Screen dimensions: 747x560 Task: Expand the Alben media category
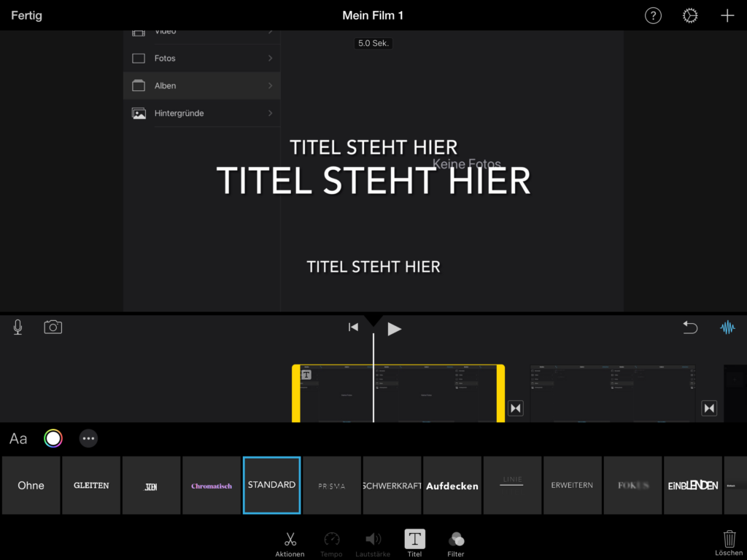click(x=202, y=86)
